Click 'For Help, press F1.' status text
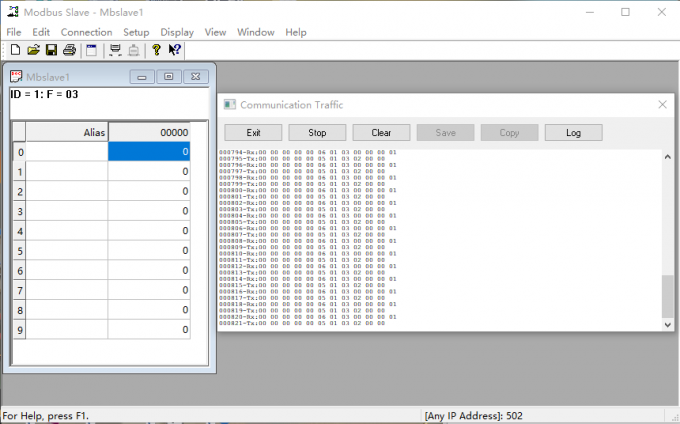The image size is (680, 424). (45, 416)
